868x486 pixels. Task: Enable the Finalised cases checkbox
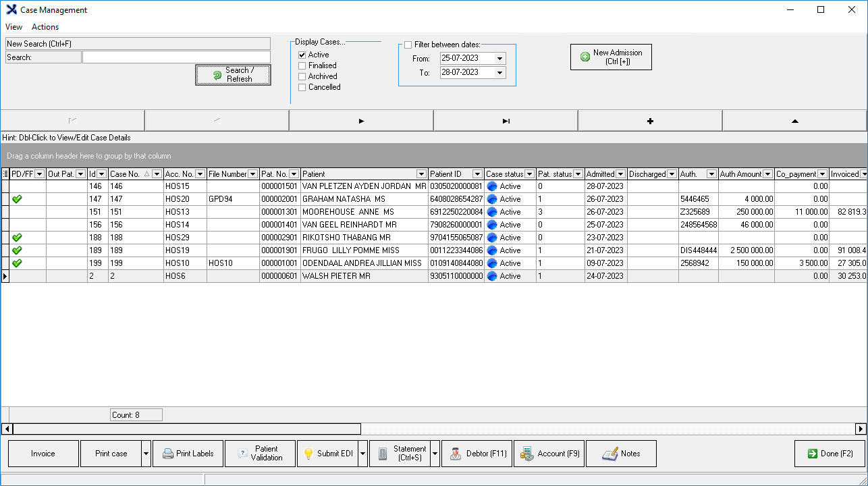(302, 65)
